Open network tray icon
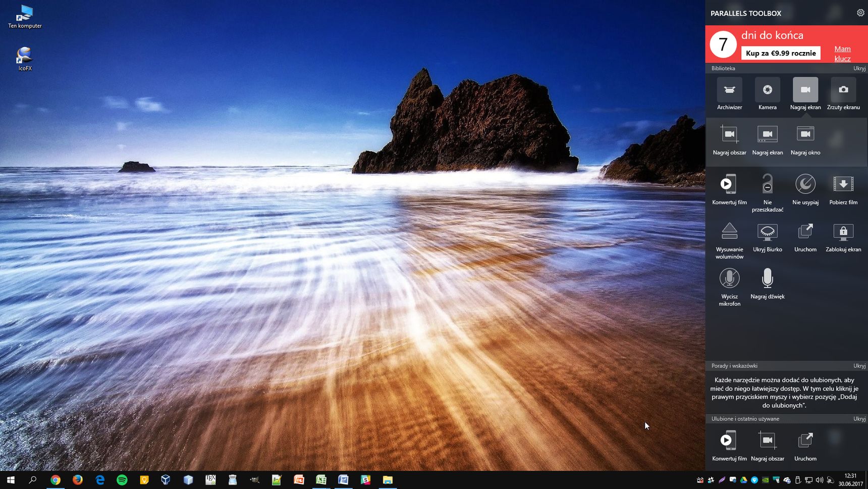The image size is (868, 489). pos(808,480)
